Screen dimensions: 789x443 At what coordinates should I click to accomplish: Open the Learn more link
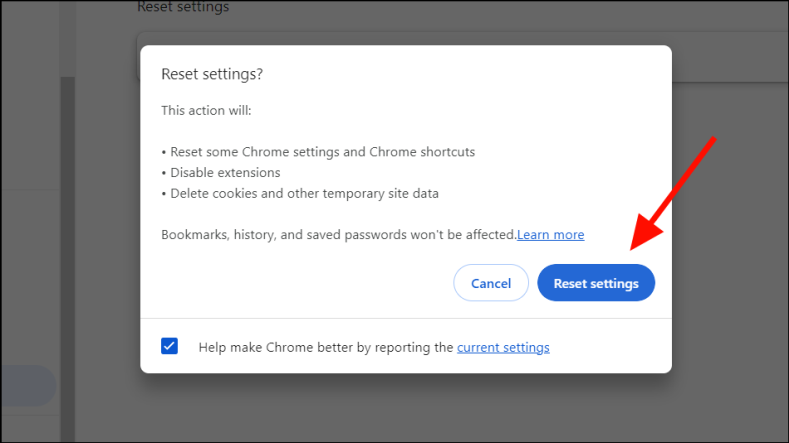tap(550, 235)
